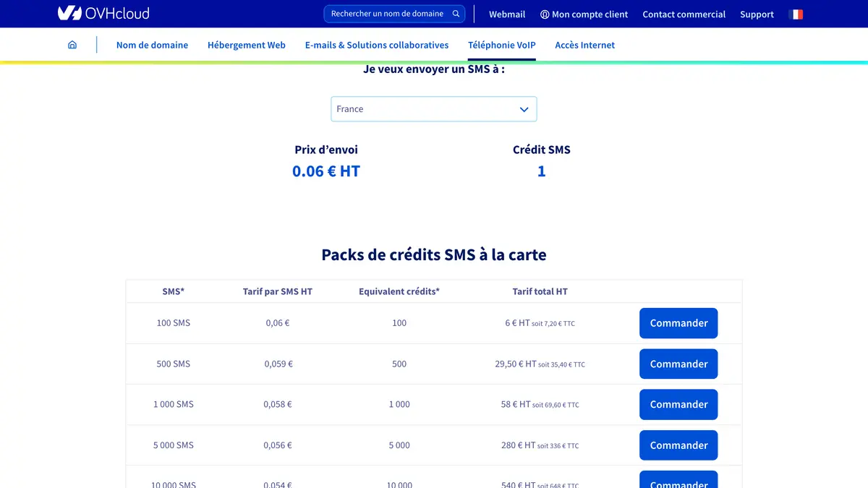Open the home icon in navigation
This screenshot has width=868, height=488.
tap(72, 45)
